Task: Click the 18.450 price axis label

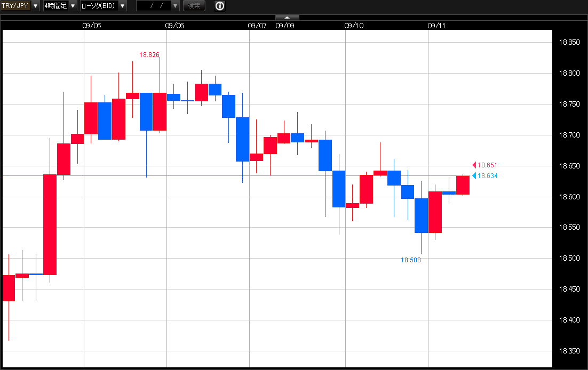Action: tap(570, 289)
